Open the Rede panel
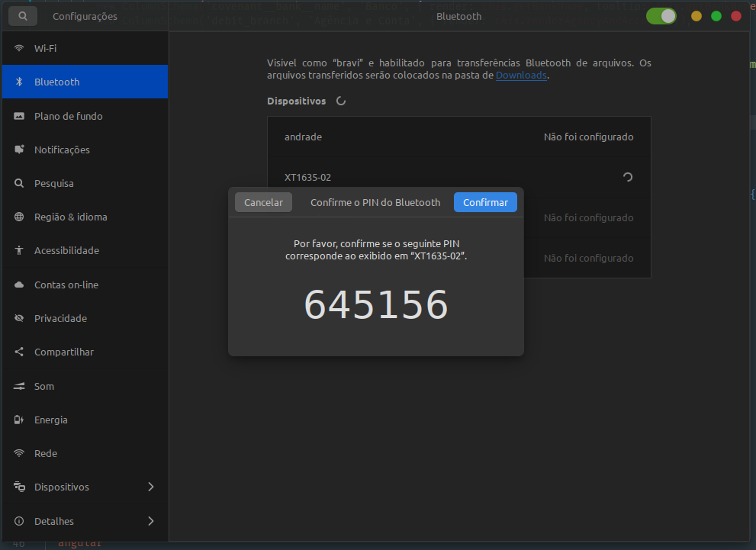 click(85, 454)
